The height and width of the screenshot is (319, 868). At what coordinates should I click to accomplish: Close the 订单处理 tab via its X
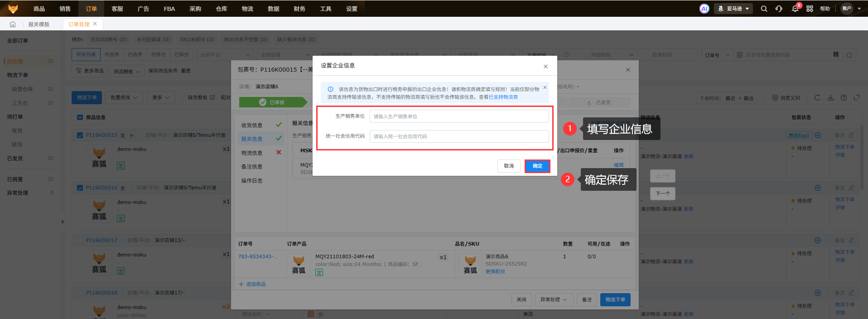[95, 24]
